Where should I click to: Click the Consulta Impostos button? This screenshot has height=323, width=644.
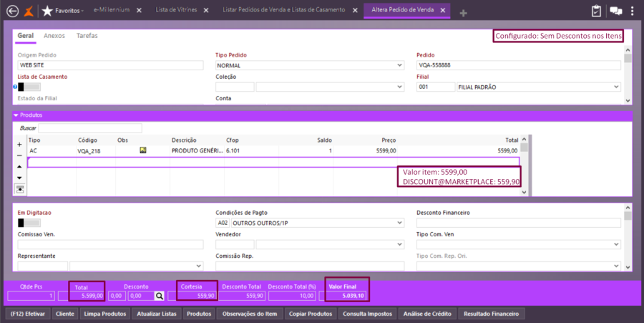pyautogui.click(x=368, y=314)
